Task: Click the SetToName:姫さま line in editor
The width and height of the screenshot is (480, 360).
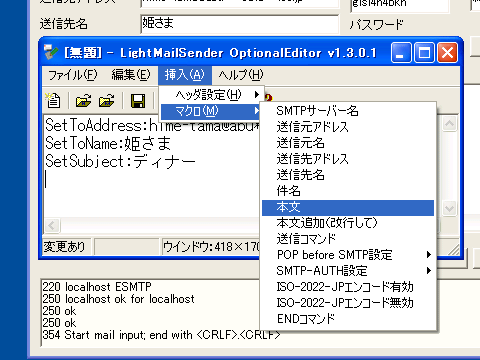Action: pyautogui.click(x=108, y=143)
